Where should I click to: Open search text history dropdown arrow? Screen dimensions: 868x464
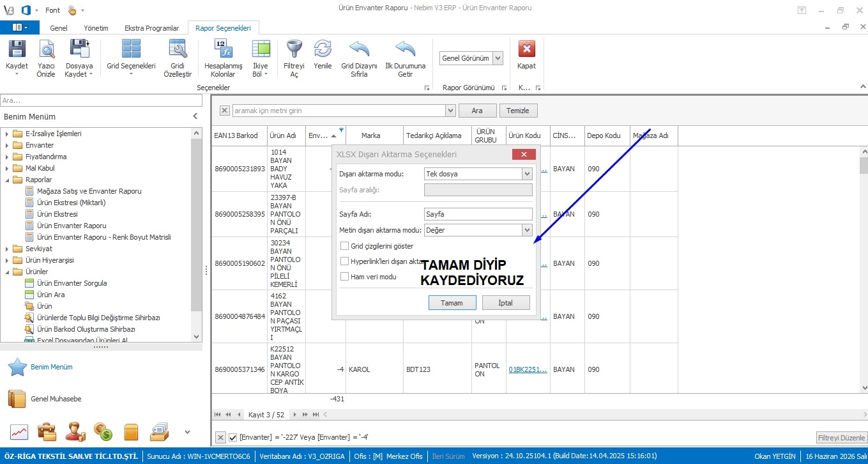click(x=450, y=111)
